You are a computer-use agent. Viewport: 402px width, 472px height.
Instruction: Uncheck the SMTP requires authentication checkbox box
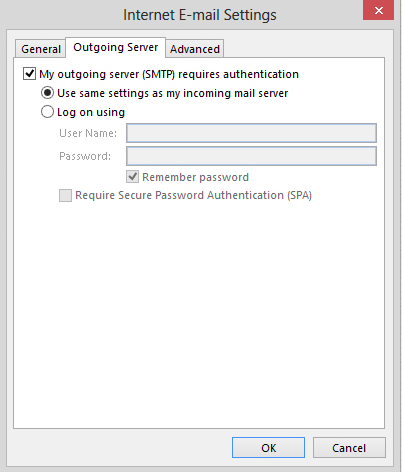[29, 74]
